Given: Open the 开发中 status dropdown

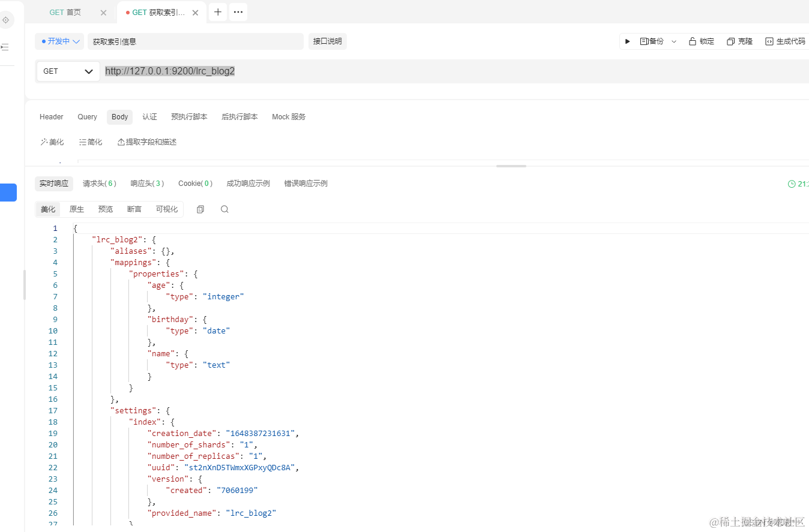Looking at the screenshot, I should [x=60, y=41].
